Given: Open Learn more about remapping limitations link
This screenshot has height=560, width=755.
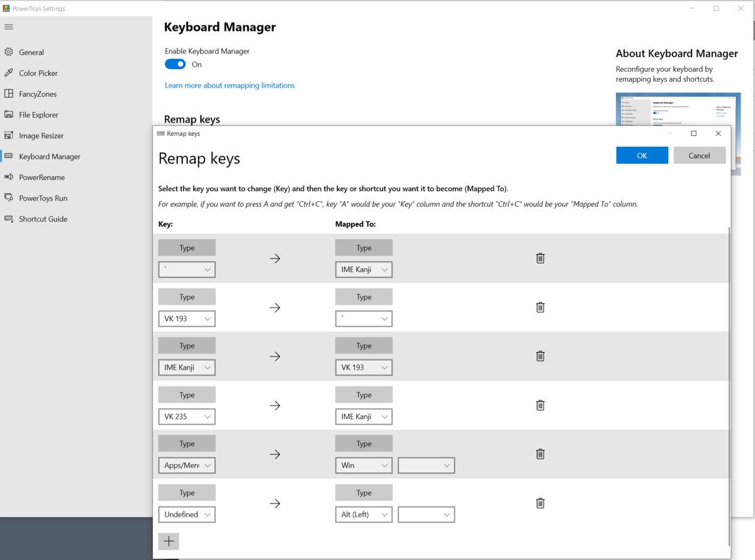Looking at the screenshot, I should click(230, 85).
